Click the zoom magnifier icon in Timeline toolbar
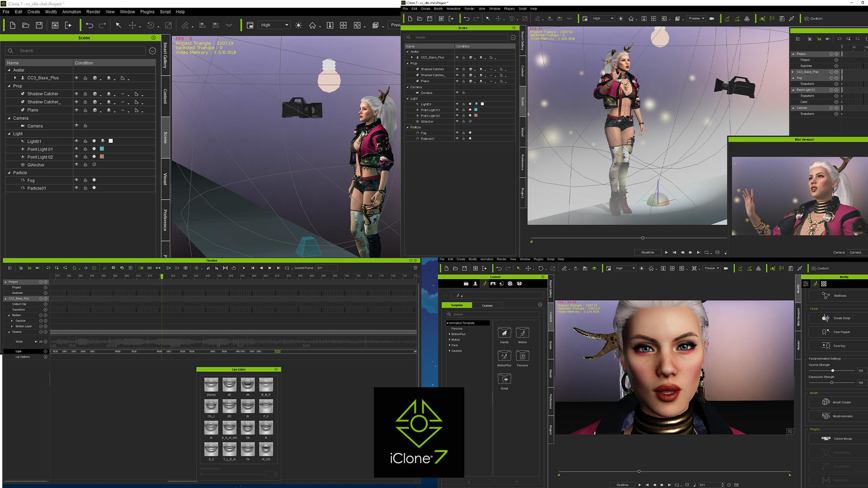This screenshot has height=488, width=868. click(x=197, y=268)
